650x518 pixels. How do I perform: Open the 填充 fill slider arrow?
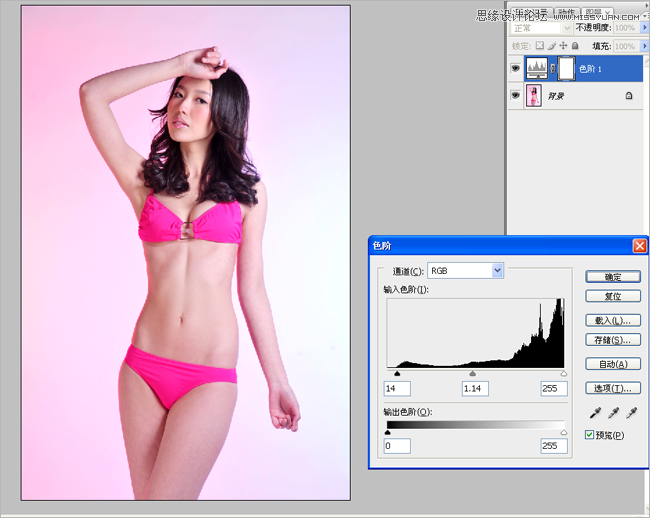(x=645, y=46)
